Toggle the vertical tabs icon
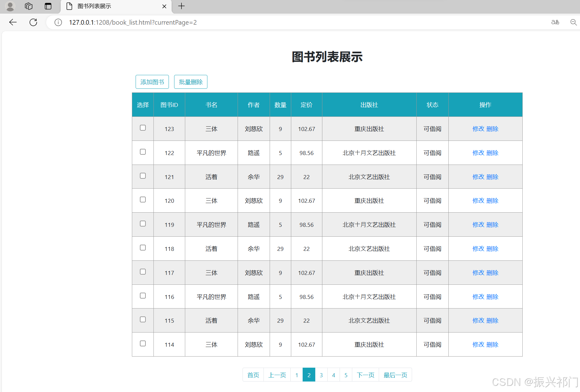 [48, 6]
